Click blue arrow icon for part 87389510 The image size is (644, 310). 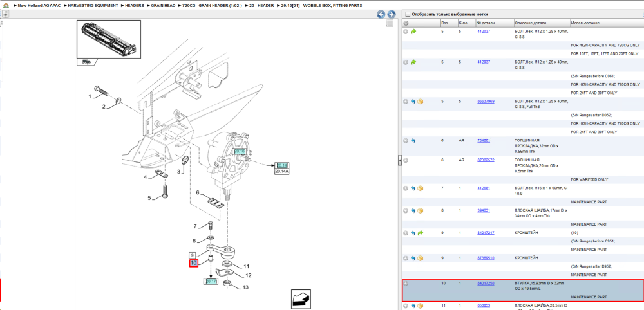coord(413,259)
